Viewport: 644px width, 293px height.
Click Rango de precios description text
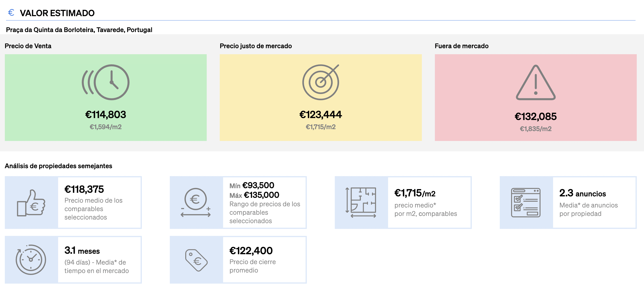click(265, 212)
